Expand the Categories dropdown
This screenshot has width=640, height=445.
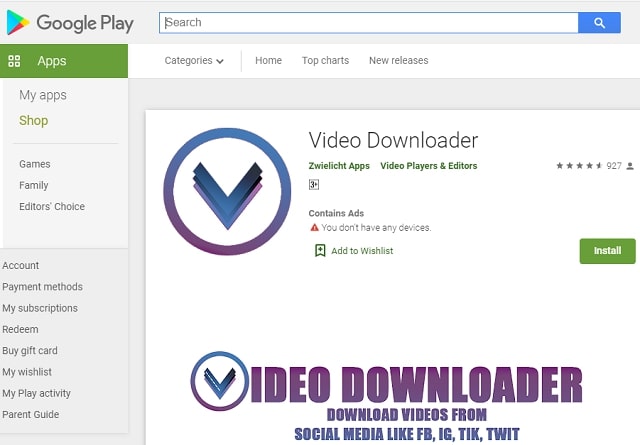pos(194,60)
